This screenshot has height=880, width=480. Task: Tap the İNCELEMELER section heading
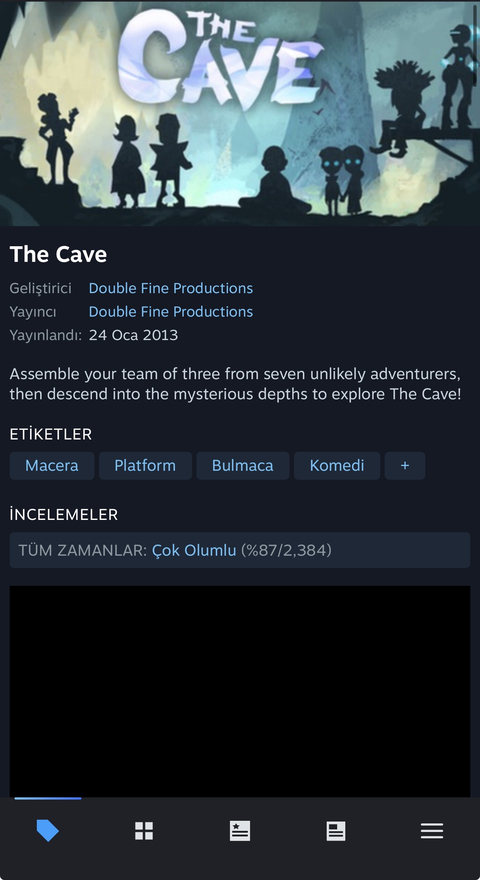(x=63, y=515)
